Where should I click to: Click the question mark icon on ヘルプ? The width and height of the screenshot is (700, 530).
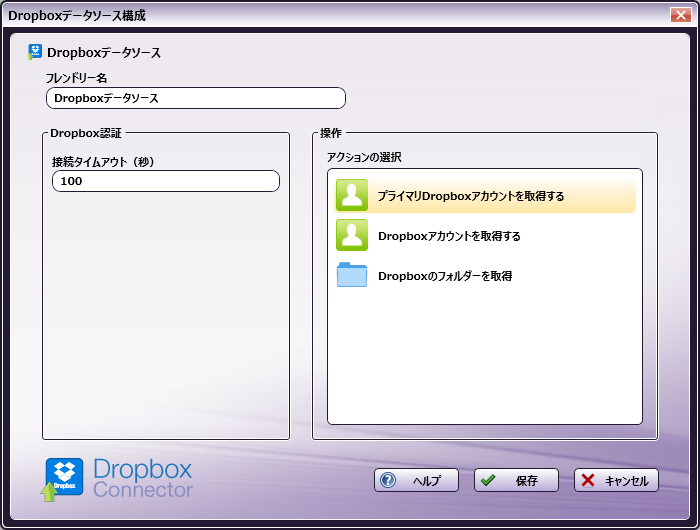click(x=388, y=480)
